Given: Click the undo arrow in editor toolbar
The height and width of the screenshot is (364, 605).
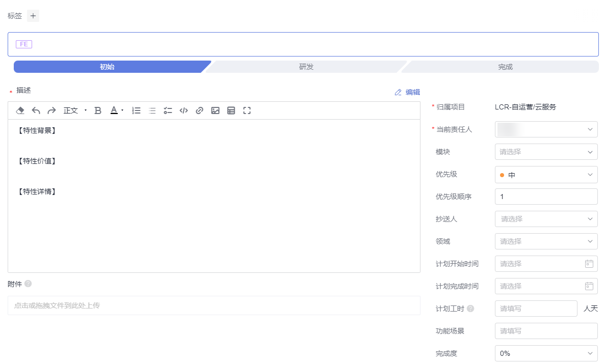Looking at the screenshot, I should 36,110.
